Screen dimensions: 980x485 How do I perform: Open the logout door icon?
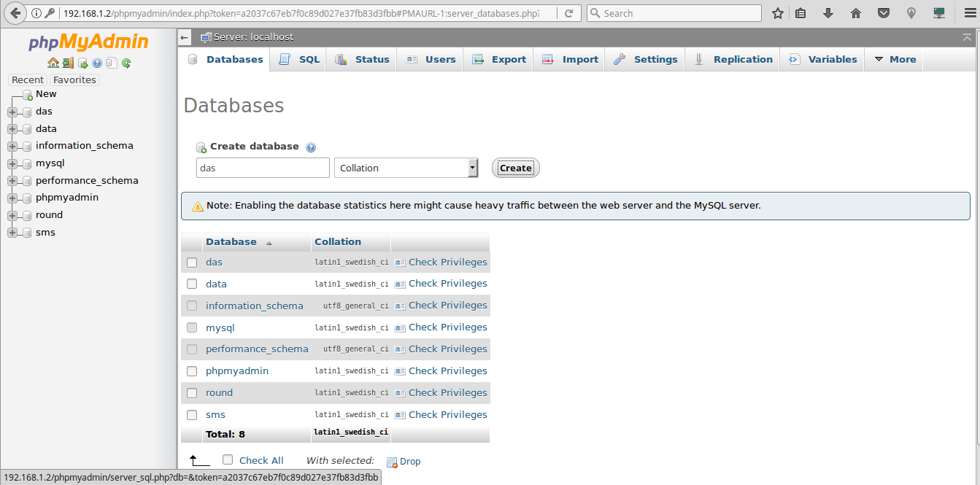[x=68, y=63]
